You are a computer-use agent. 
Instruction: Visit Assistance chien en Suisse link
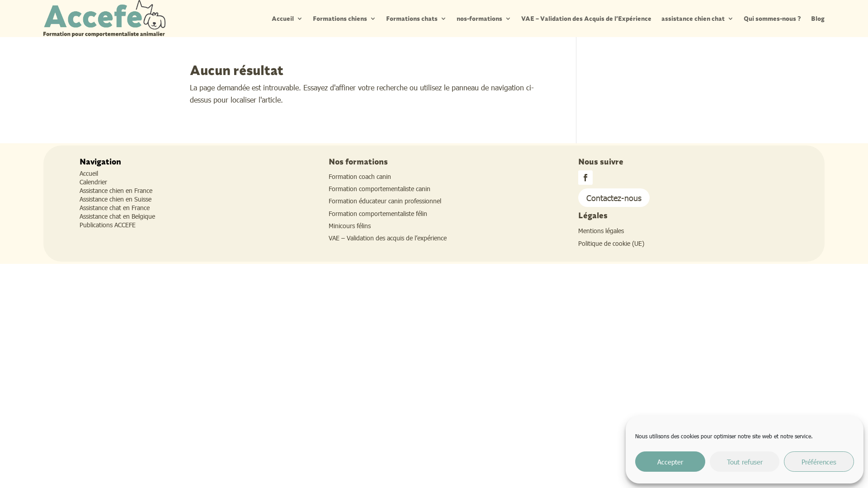pyautogui.click(x=115, y=199)
